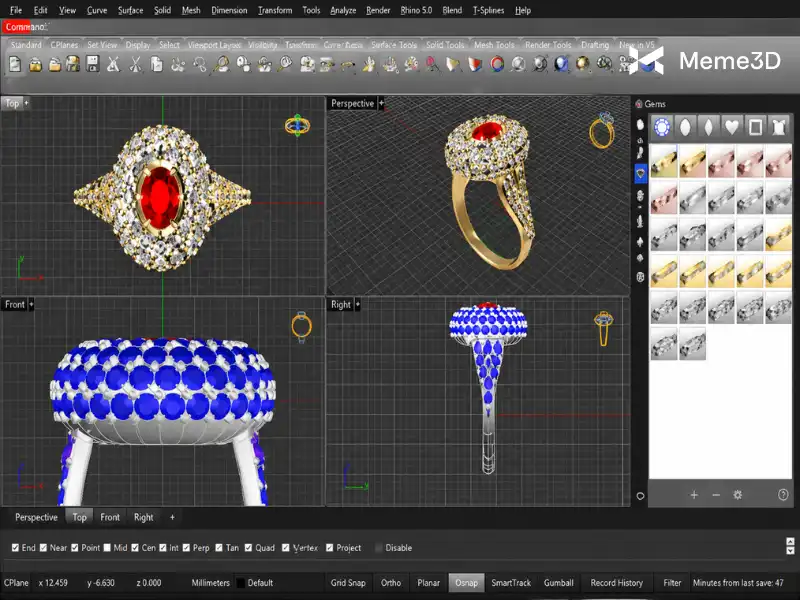
Task: Click the help question mark in Gems panel
Action: 783,494
